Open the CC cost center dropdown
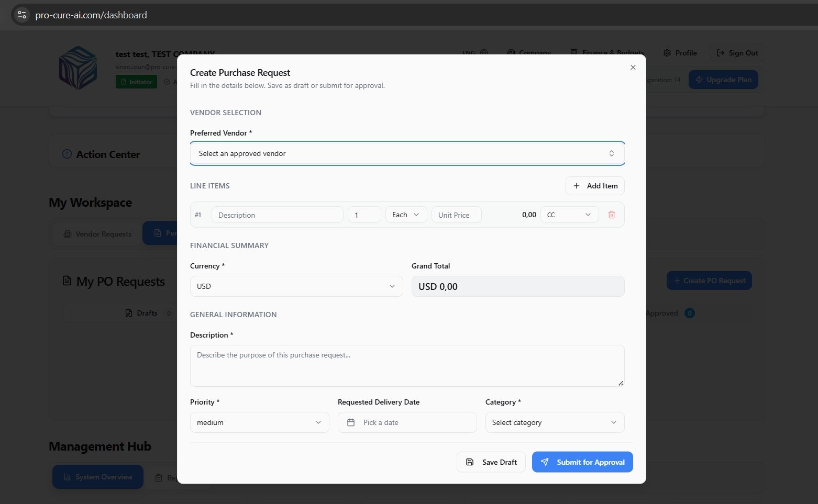The width and height of the screenshot is (818, 504). (x=569, y=215)
